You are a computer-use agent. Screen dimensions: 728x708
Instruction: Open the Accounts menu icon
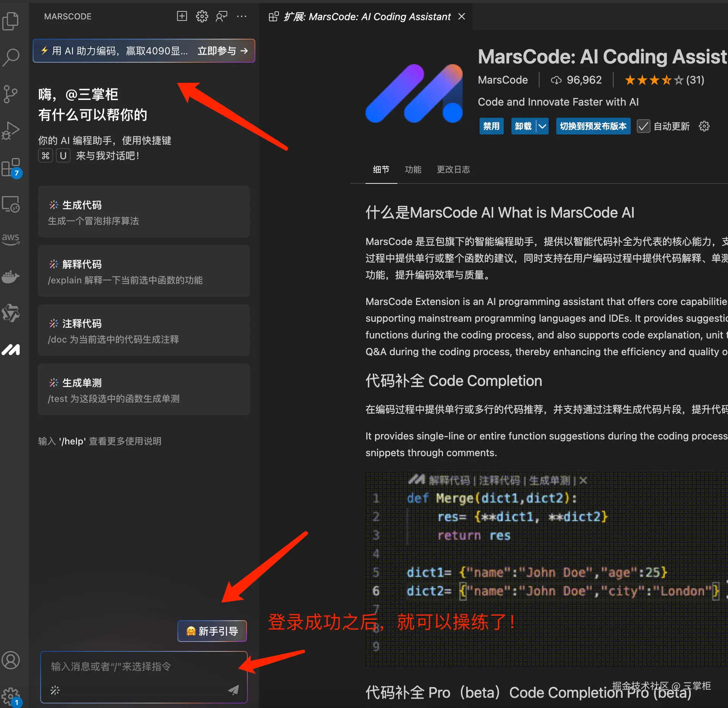pyautogui.click(x=11, y=660)
